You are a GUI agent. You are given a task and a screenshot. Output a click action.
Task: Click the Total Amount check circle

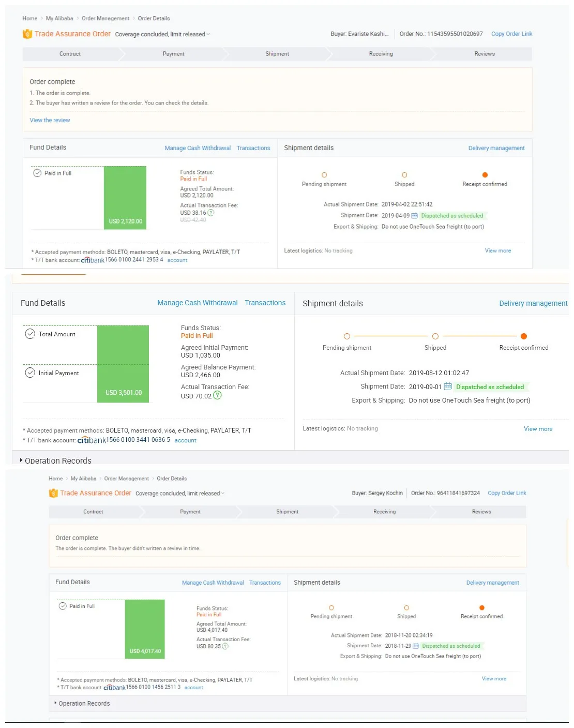pos(30,334)
